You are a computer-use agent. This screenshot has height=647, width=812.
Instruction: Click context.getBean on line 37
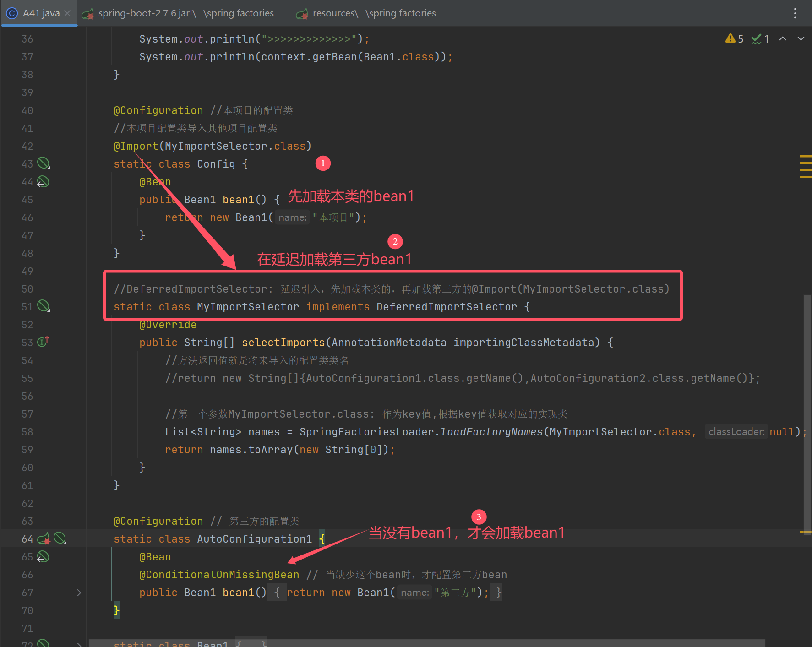(309, 57)
